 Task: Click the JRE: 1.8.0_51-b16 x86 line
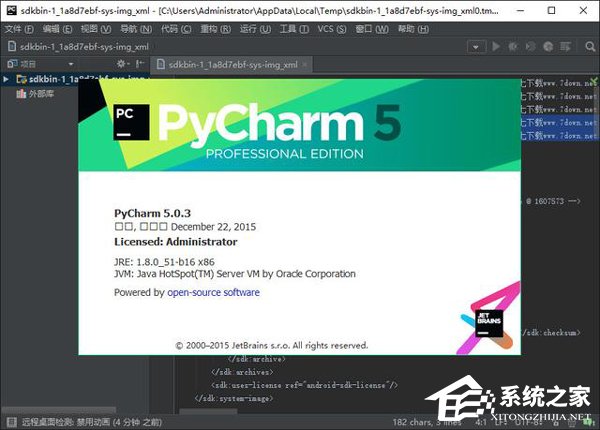164,262
